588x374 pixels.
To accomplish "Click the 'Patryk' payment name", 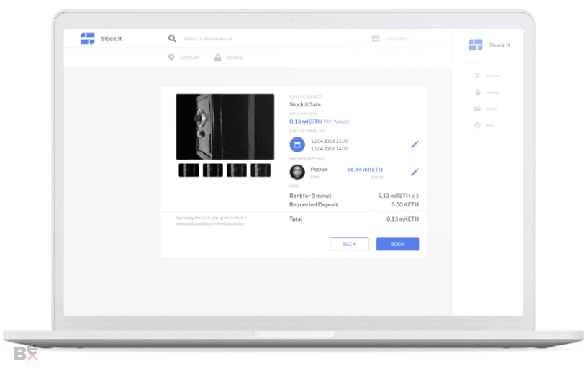I will [x=319, y=170].
